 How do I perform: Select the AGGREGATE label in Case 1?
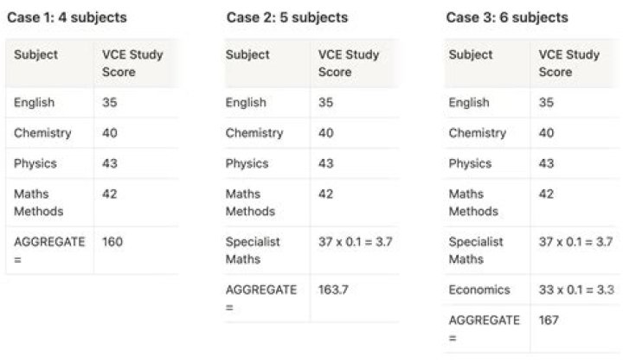49,250
